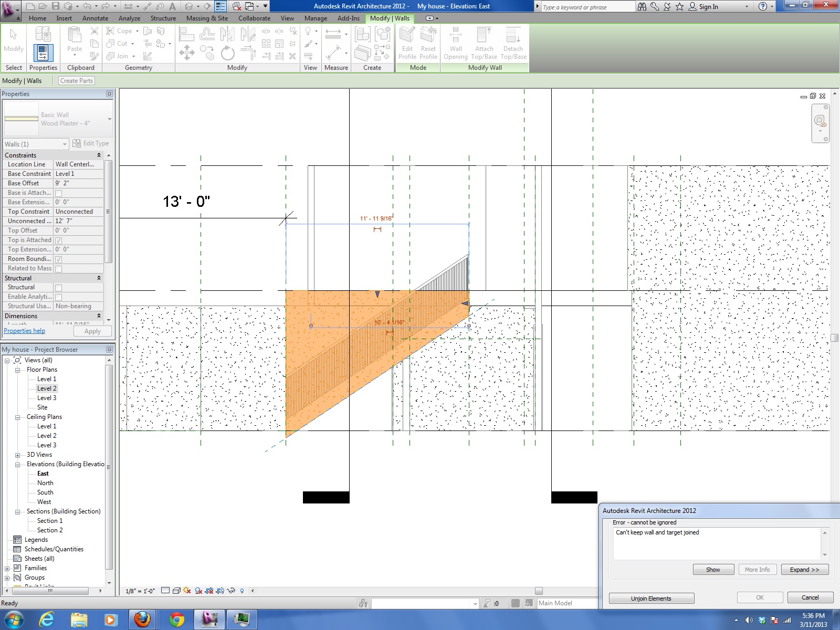
Task: Toggle the Enable Analytical Model checkbox
Action: (59, 297)
